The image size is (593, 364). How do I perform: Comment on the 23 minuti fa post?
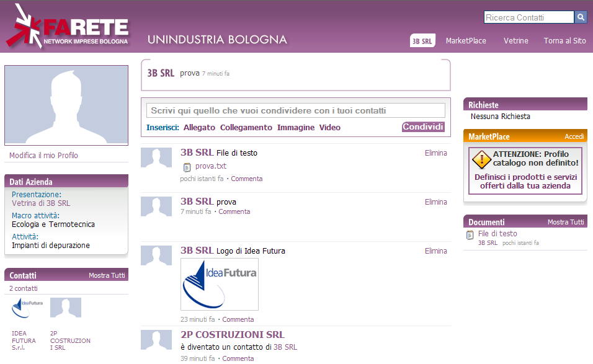point(238,319)
